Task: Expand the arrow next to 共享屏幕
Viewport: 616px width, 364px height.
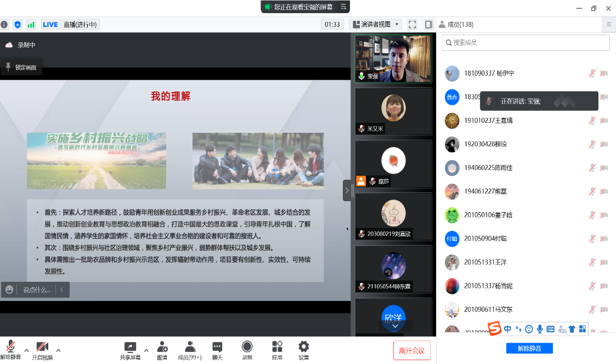Action: point(146,350)
